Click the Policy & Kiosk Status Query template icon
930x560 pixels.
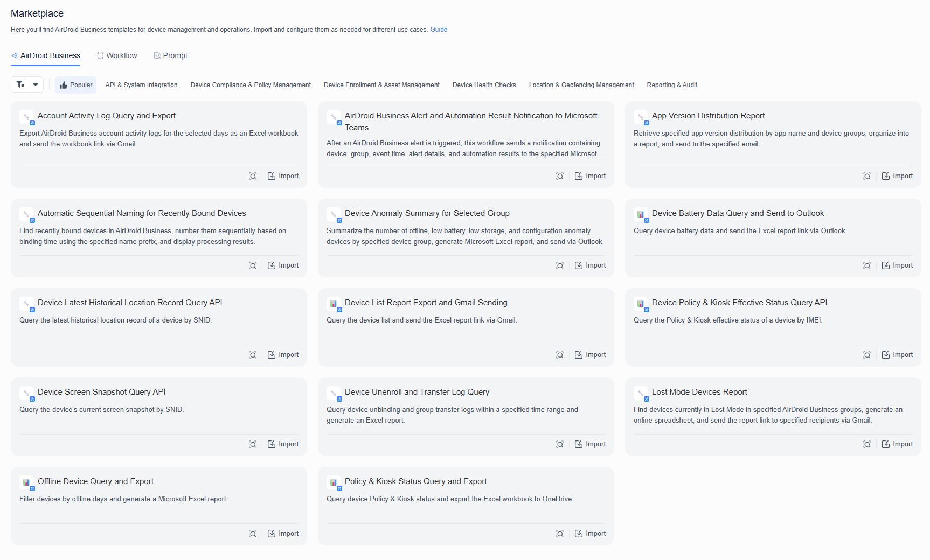tap(334, 483)
